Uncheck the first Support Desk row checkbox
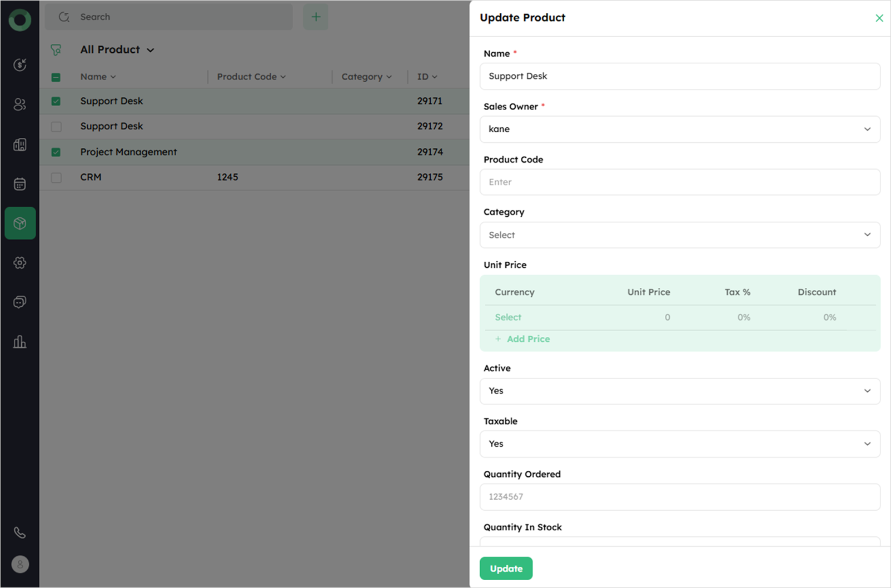Viewport: 891px width, 588px height. [56, 101]
